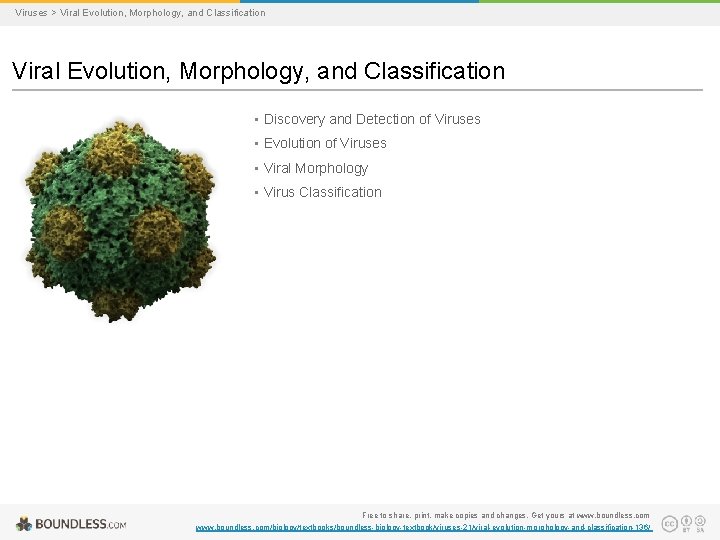This screenshot has height=540, width=720.
Task: Click the Creative Commons attribution BY icon
Action: [686, 523]
